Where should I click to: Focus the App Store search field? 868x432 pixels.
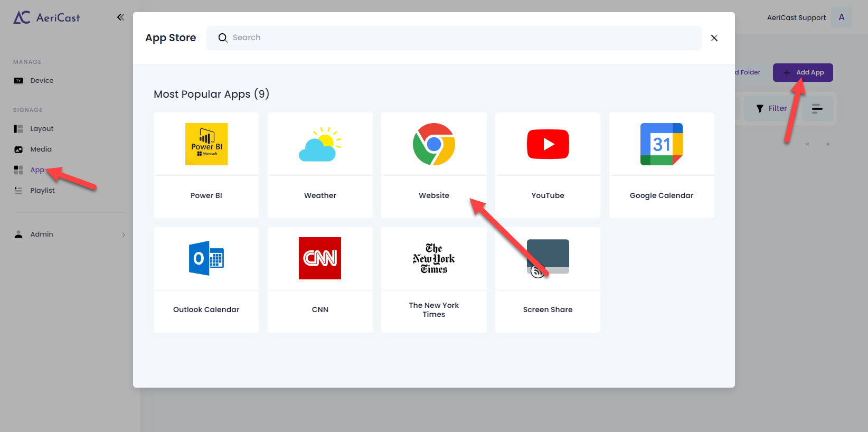coord(454,38)
